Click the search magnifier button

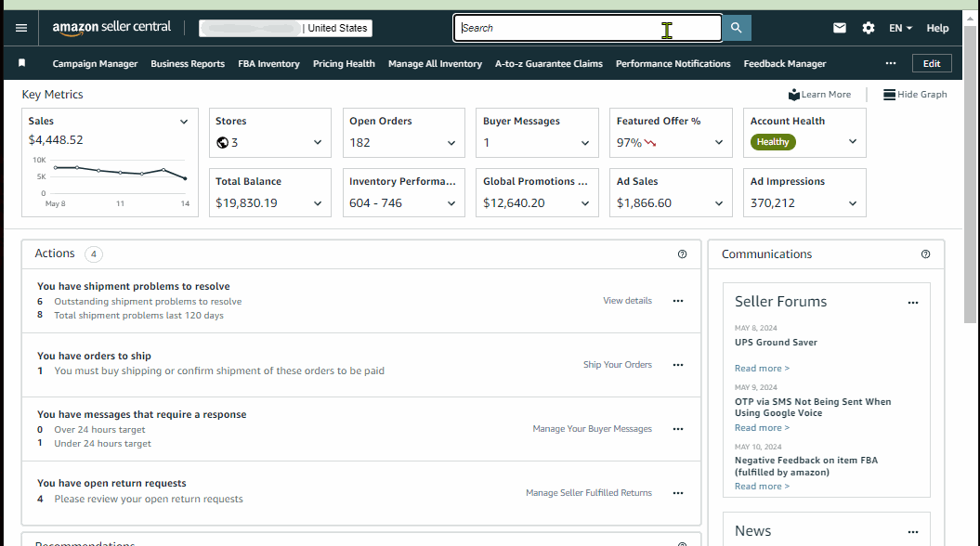point(737,28)
